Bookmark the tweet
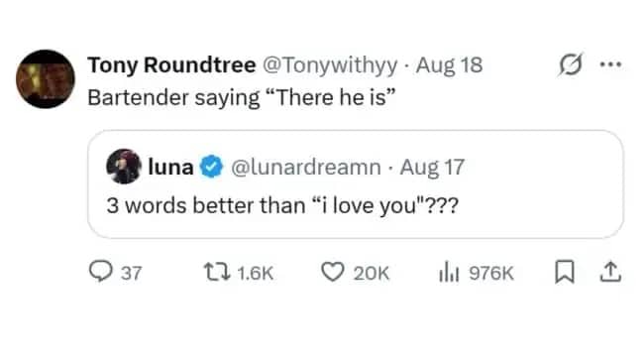This screenshot has width=644, height=362. point(565,272)
